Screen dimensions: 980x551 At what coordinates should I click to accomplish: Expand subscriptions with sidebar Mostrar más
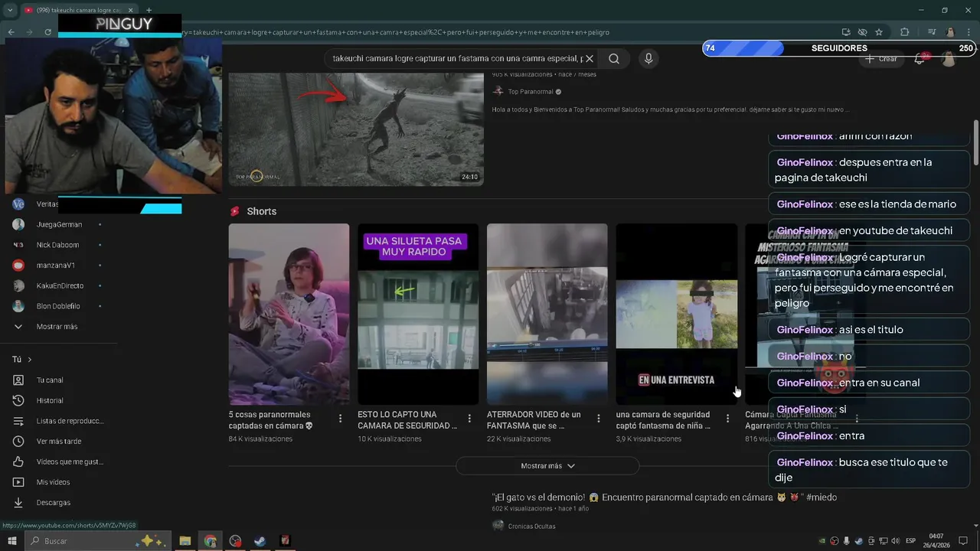[58, 327]
